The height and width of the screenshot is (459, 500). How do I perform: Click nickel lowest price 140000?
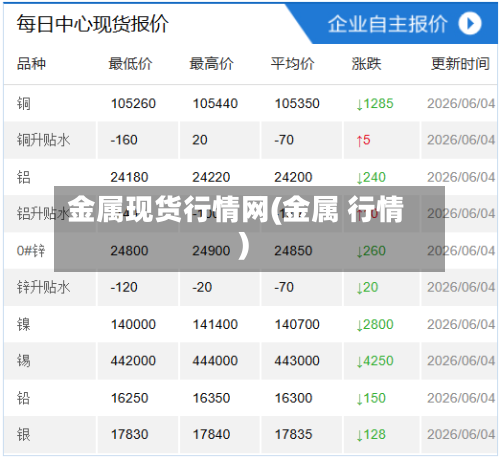coord(133,324)
